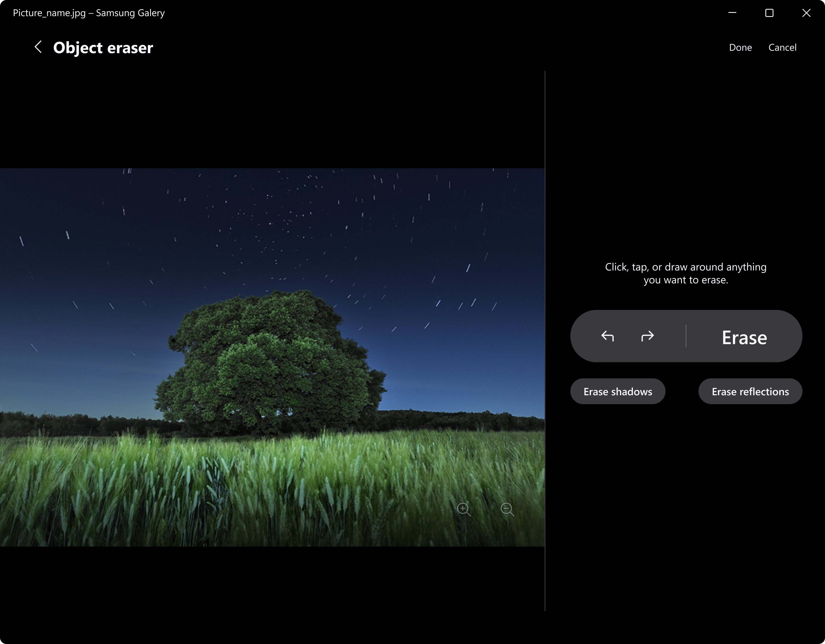Zoom out of the photo

(507, 510)
